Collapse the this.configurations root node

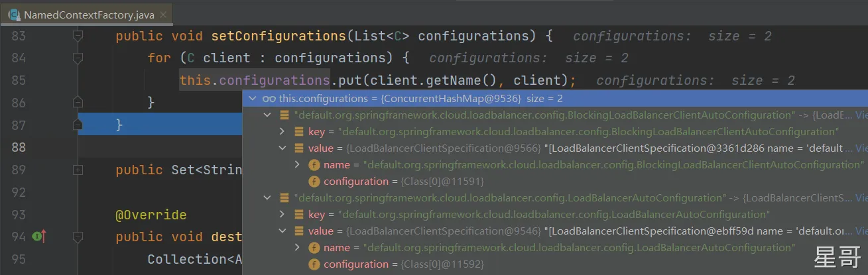252,99
